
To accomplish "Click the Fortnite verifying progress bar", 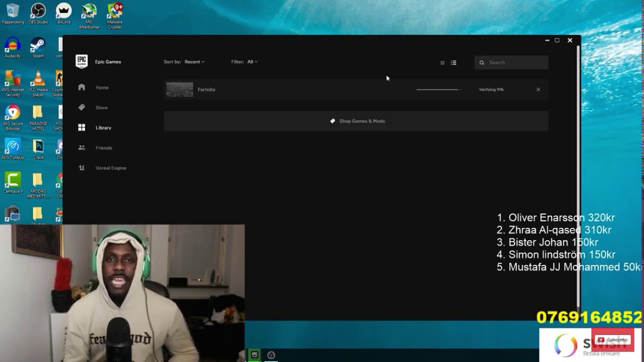I will (439, 89).
